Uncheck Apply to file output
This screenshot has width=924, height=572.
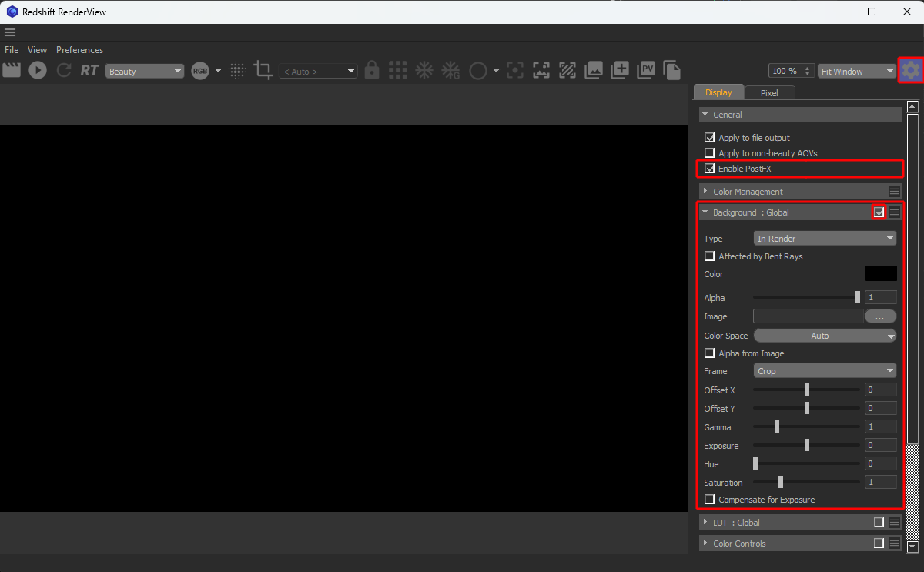click(x=710, y=138)
